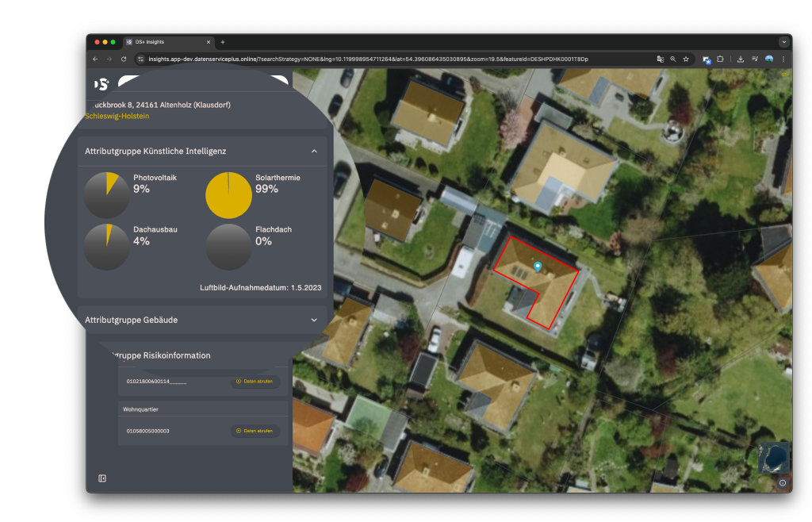Viewport: 812px width, 522px height.
Task: Switch to the DS+ Insights tab
Action: coord(167,42)
